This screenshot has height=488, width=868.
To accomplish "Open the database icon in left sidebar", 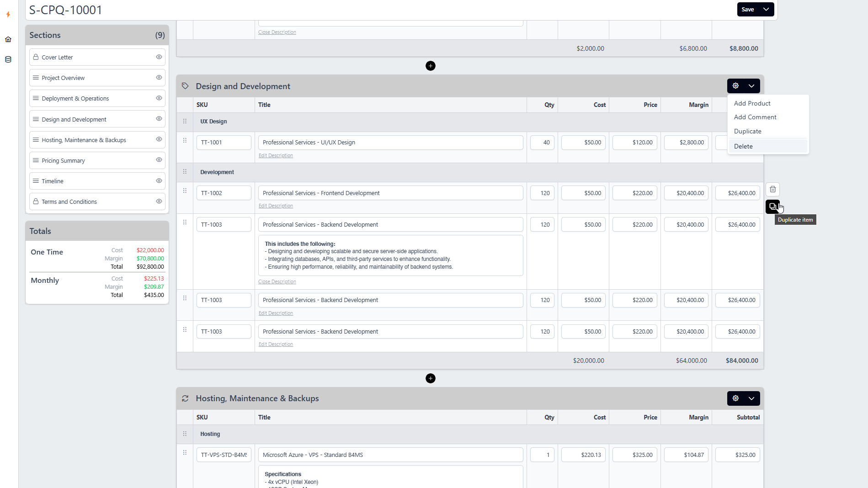I will click(x=8, y=59).
